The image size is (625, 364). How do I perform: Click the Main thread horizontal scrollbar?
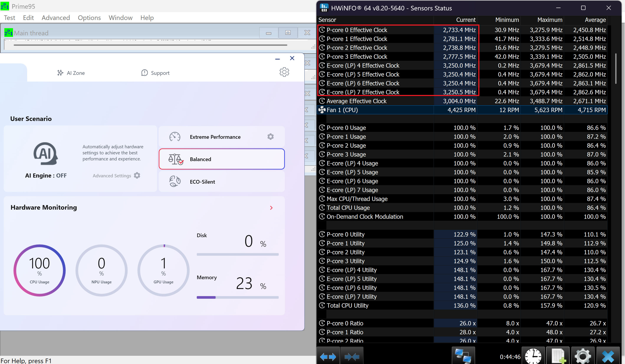[x=150, y=45]
